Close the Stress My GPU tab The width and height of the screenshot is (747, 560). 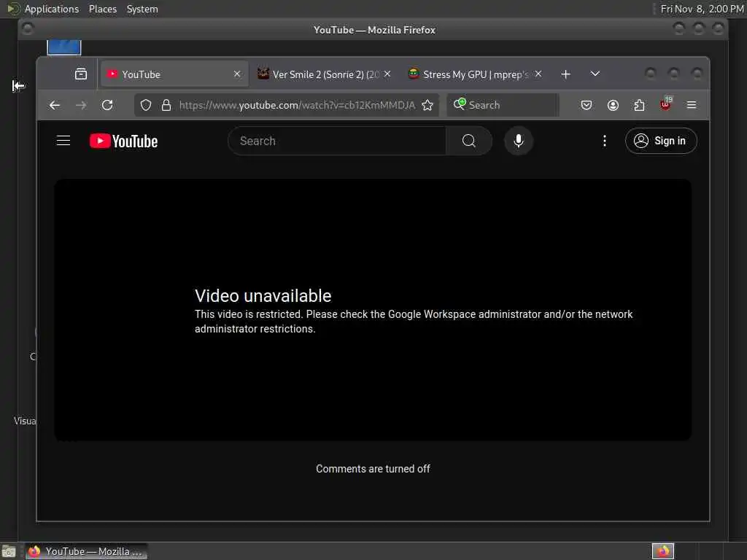(x=538, y=74)
